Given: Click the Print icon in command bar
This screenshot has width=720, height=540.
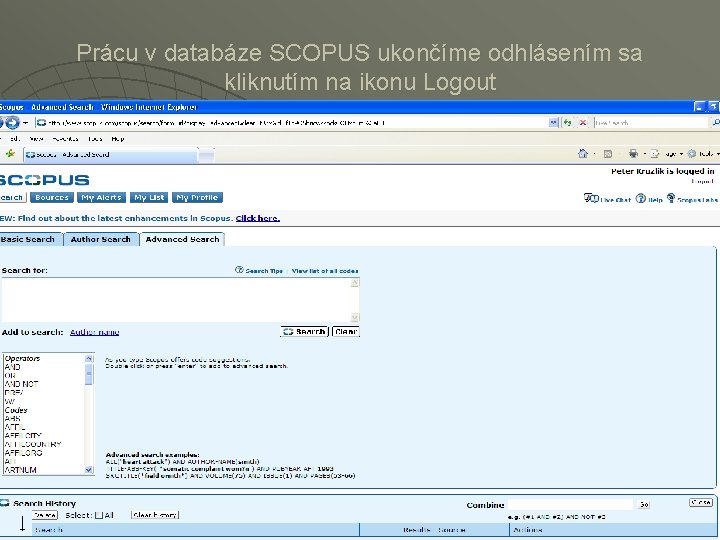Looking at the screenshot, I should coord(633,154).
